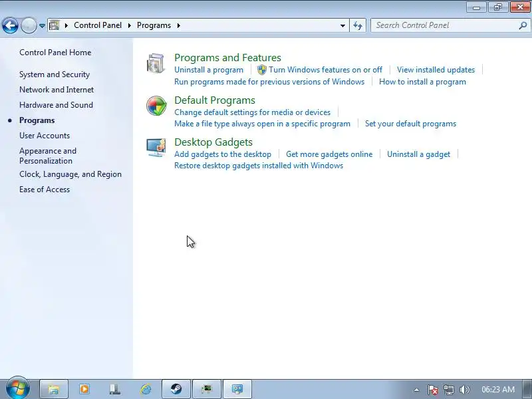Expand the arrow after Control Panel breadcrumb

click(129, 25)
